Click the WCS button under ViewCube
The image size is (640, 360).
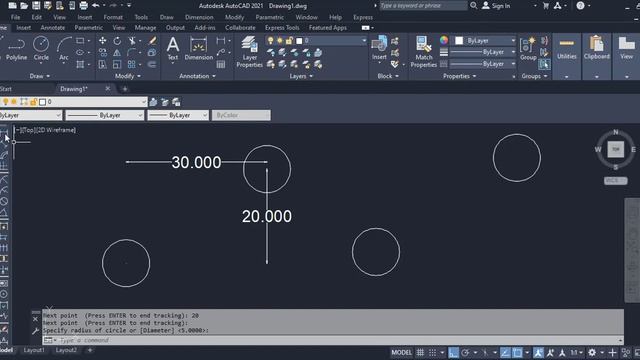[x=615, y=180]
